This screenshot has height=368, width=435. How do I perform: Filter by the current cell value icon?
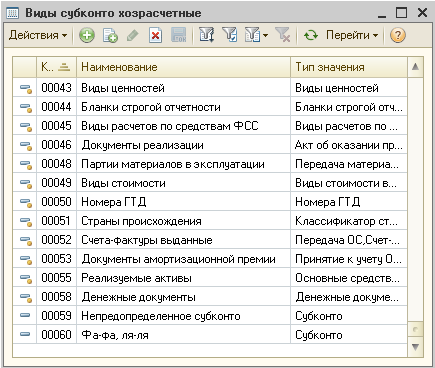click(230, 35)
